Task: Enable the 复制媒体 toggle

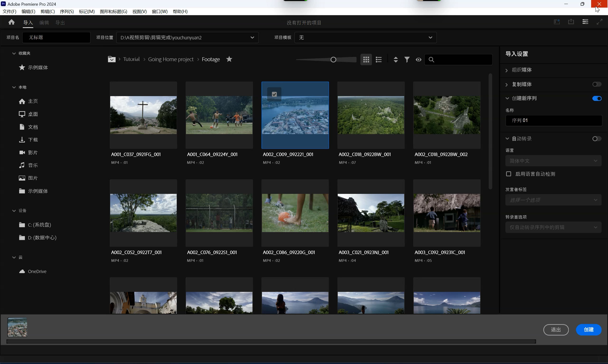Action: click(596, 84)
